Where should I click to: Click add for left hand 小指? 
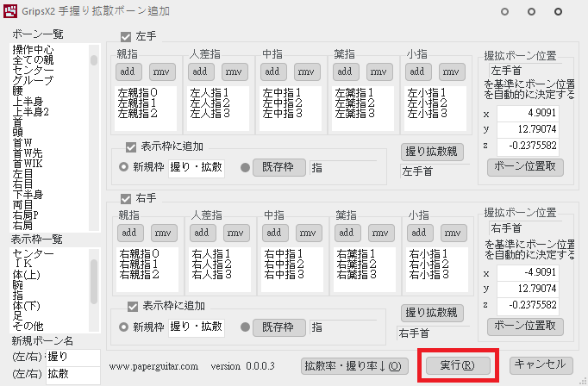coord(418,72)
